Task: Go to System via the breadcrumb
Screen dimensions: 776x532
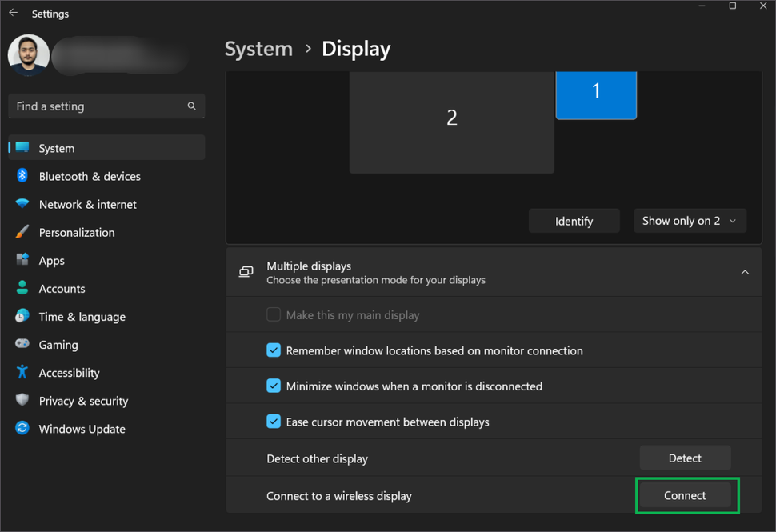Action: 258,49
